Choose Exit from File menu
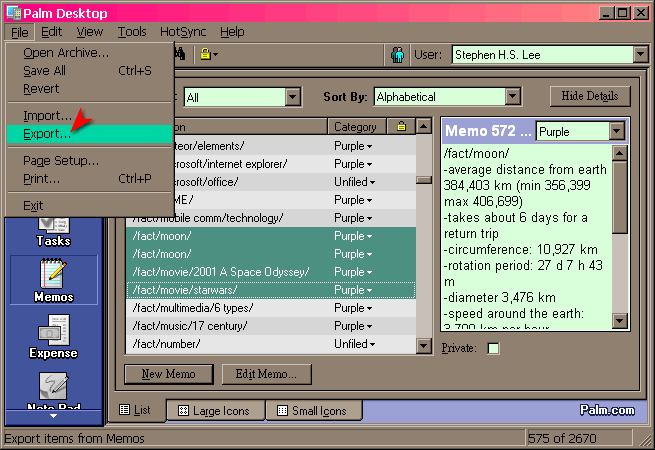The width and height of the screenshot is (655, 450). coord(89,206)
